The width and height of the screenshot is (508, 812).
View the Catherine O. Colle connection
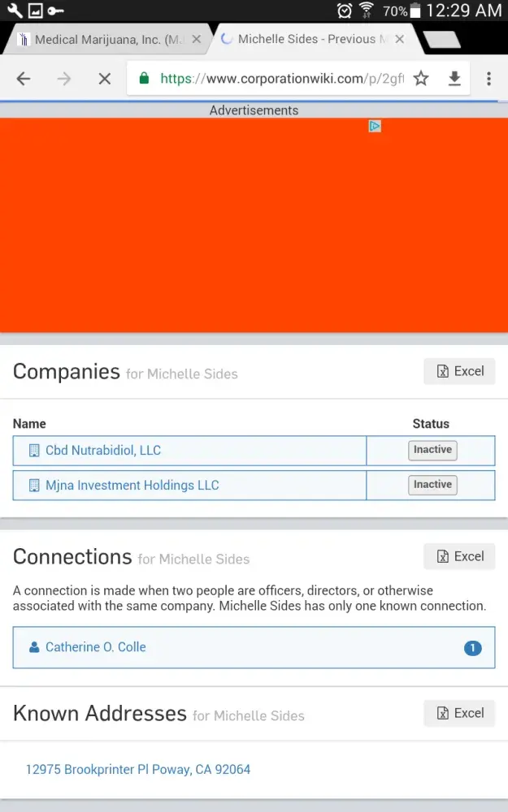pyautogui.click(x=96, y=647)
